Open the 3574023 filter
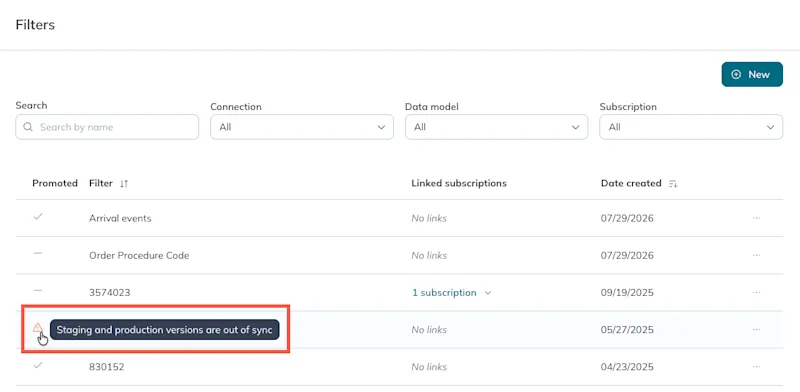800x392 pixels. click(109, 292)
